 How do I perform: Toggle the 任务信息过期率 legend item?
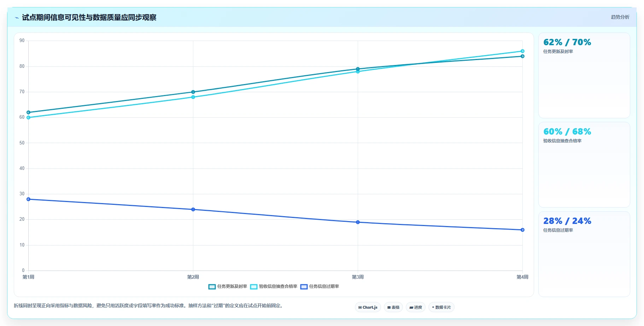click(320, 286)
